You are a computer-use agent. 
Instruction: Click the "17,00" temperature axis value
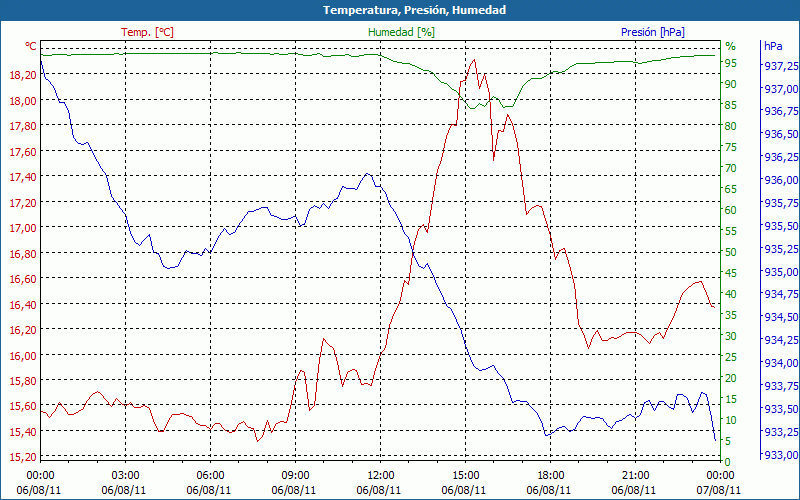pos(23,228)
